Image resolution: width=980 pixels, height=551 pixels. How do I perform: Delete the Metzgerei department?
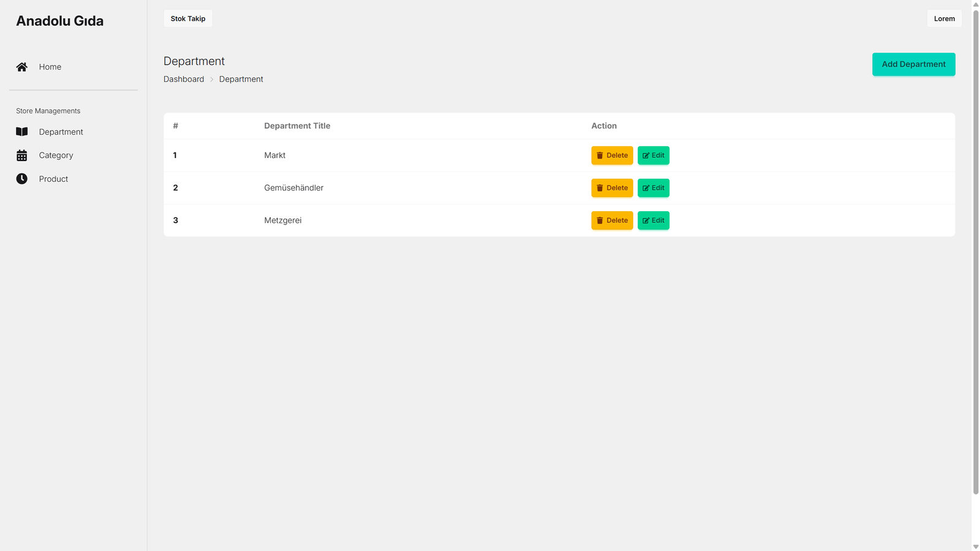[x=612, y=220]
